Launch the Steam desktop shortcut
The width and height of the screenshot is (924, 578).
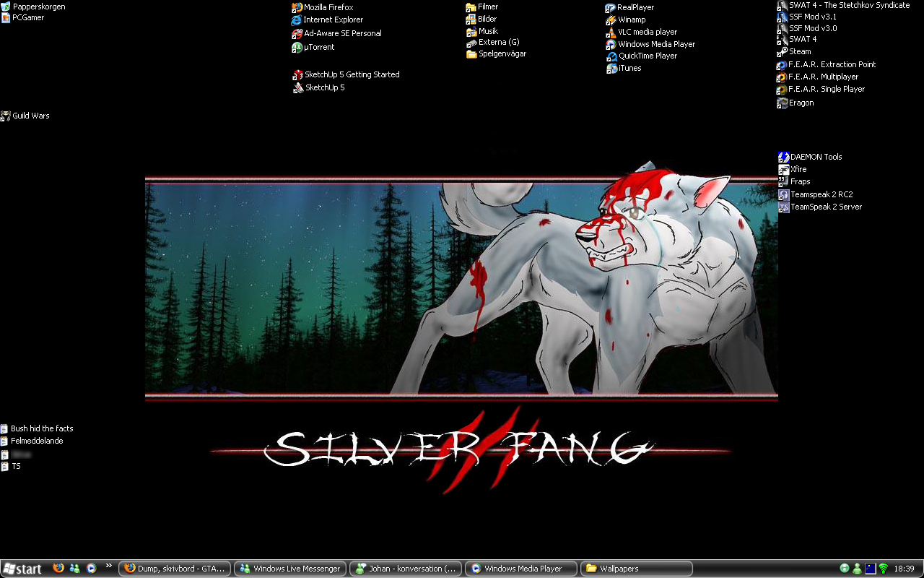pos(794,51)
